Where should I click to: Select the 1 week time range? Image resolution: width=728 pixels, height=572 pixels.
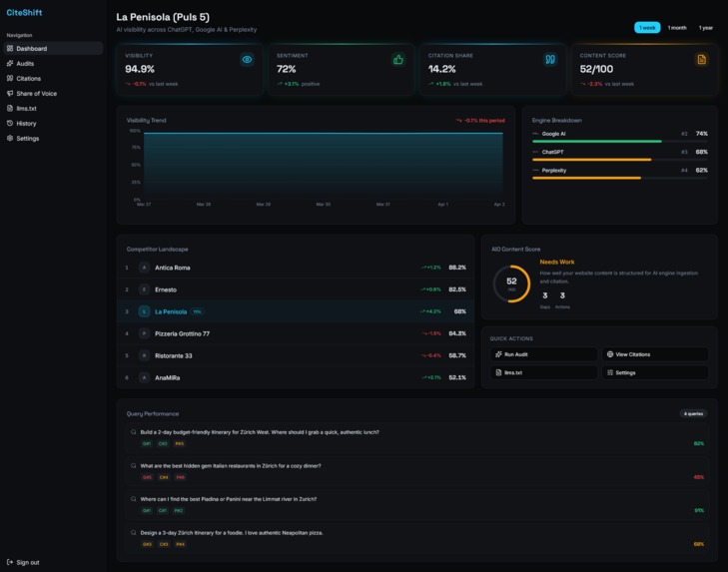647,28
